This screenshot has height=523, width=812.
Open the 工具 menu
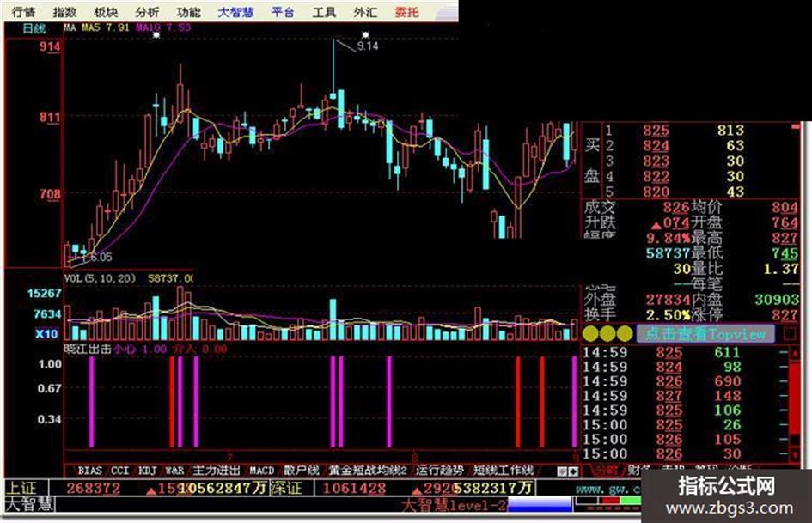click(x=324, y=12)
